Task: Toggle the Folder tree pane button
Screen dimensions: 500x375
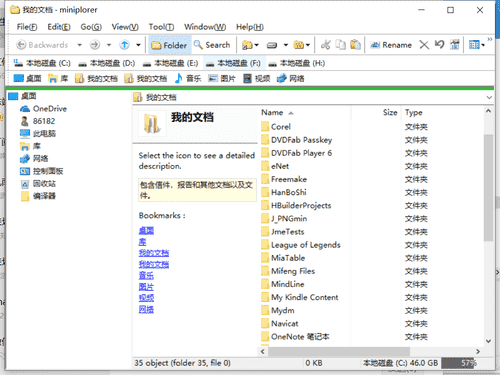Action: (169, 45)
